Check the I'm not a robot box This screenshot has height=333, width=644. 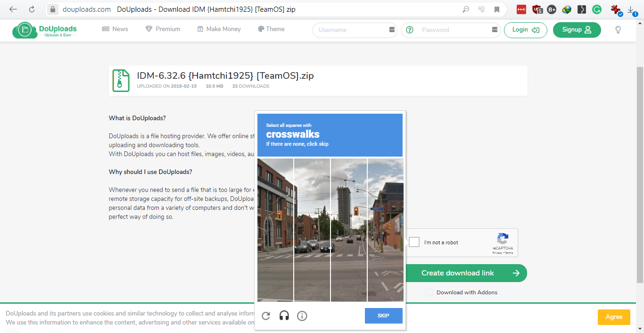pyautogui.click(x=414, y=242)
